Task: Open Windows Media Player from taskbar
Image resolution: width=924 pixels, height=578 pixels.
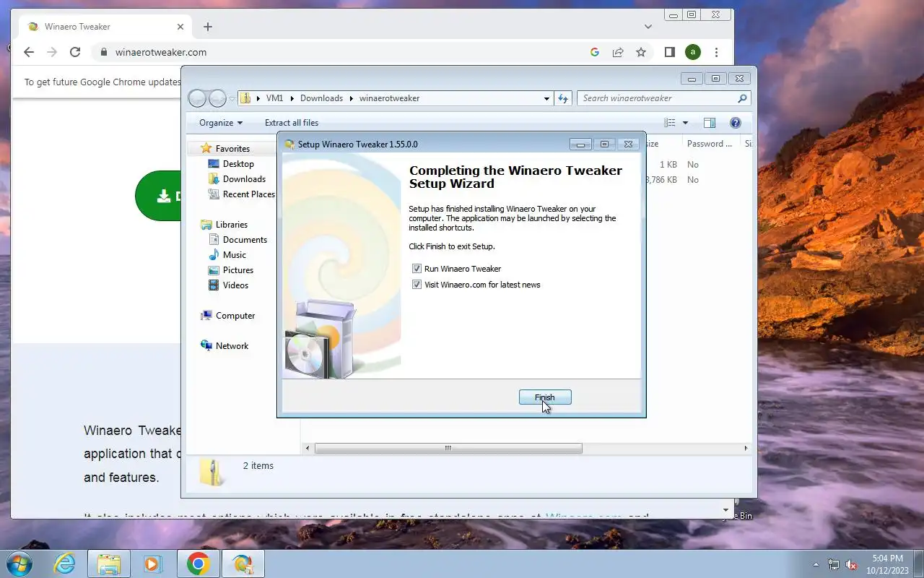Action: 153,564
